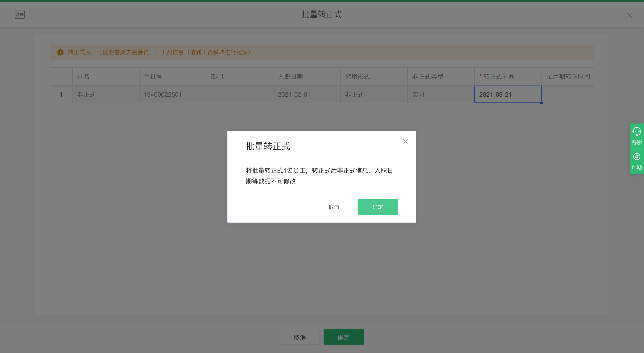Click the orange notice text about 工资模块
644x353 pixels.
click(x=159, y=52)
